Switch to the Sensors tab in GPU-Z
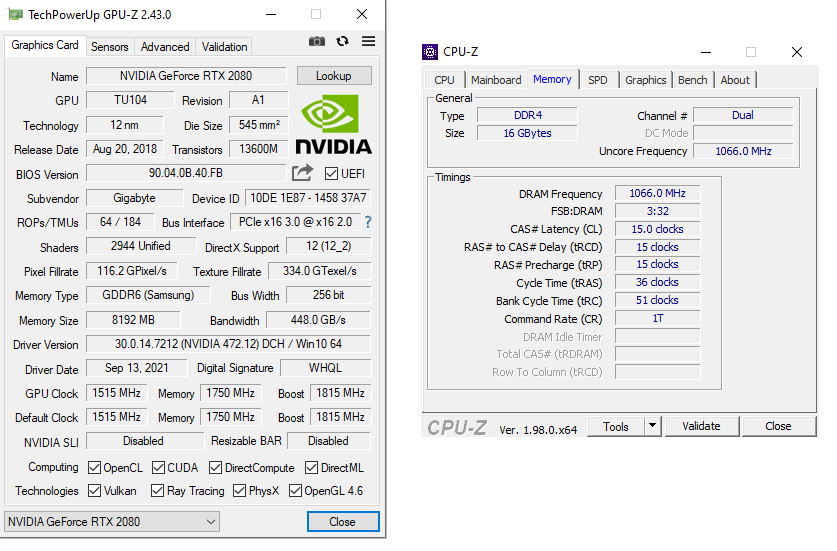837x551 pixels. 109,47
